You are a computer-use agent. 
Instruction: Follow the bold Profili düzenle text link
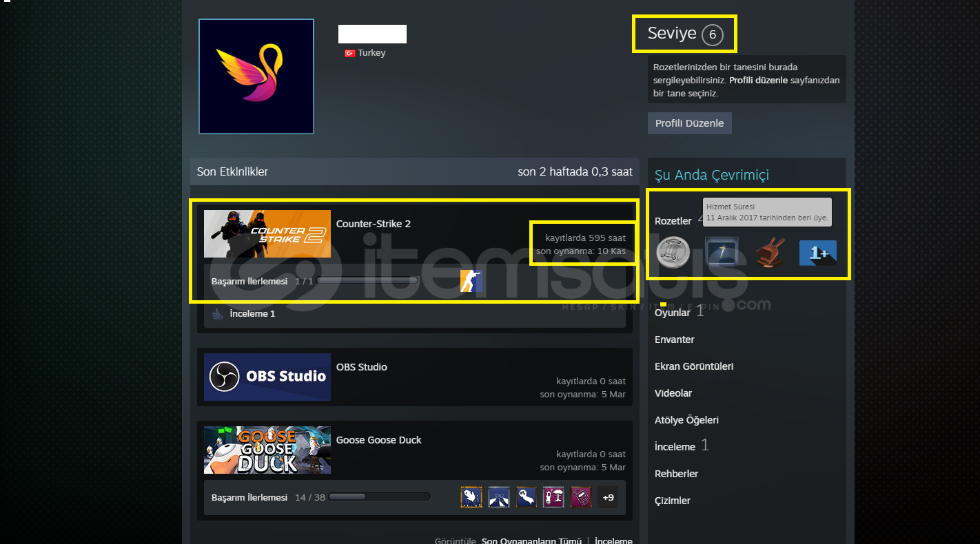(758, 81)
